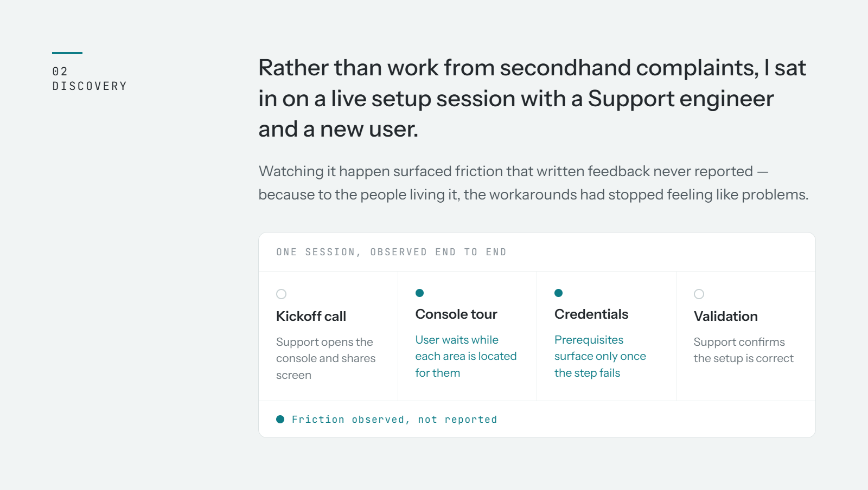Click the teal dot above Console tour
Image resolution: width=868 pixels, height=490 pixels.
point(419,293)
